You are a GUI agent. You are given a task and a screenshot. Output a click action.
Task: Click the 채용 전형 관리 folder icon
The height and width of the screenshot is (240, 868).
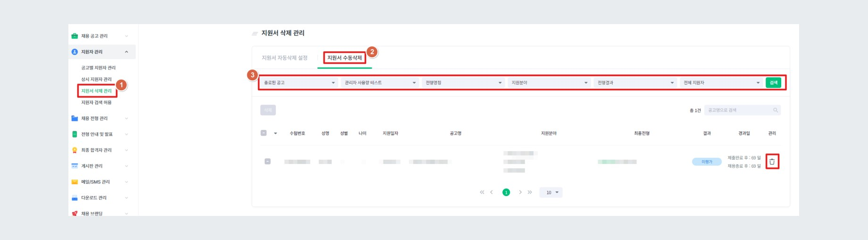75,119
